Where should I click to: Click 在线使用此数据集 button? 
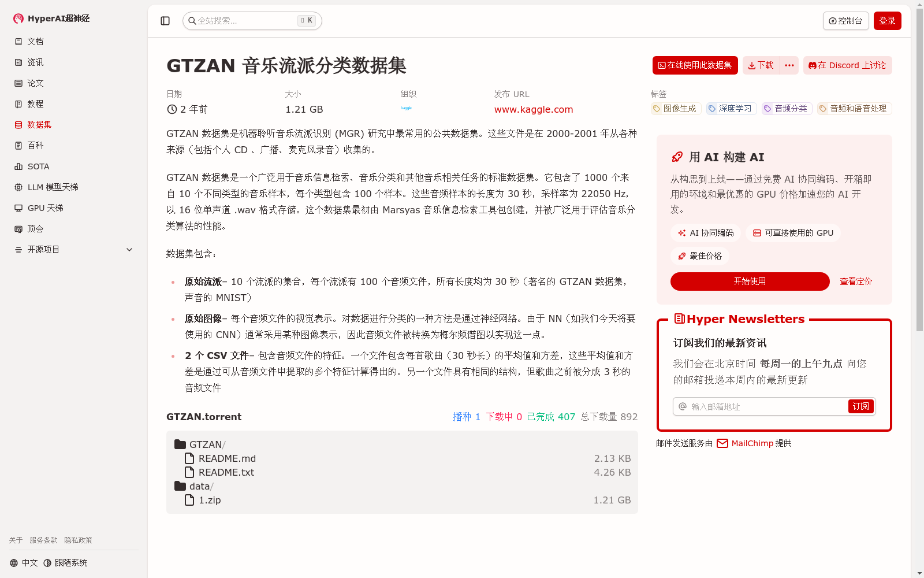(x=695, y=65)
